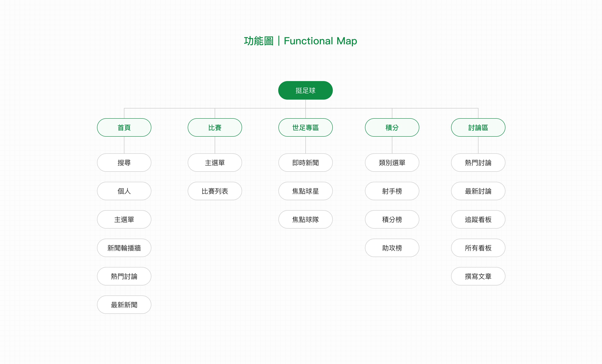This screenshot has height=364, width=602.
Task: Select the 首頁 category node
Action: pos(124,127)
